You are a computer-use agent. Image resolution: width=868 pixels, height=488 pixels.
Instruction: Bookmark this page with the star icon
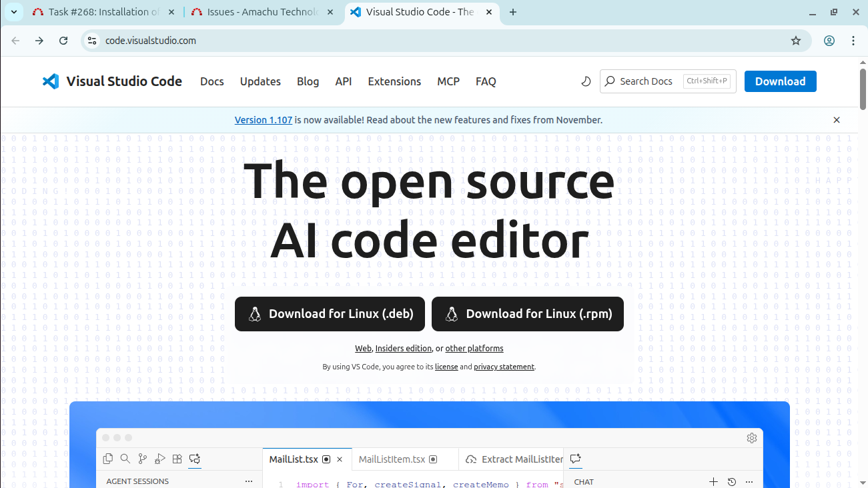pyautogui.click(x=795, y=41)
